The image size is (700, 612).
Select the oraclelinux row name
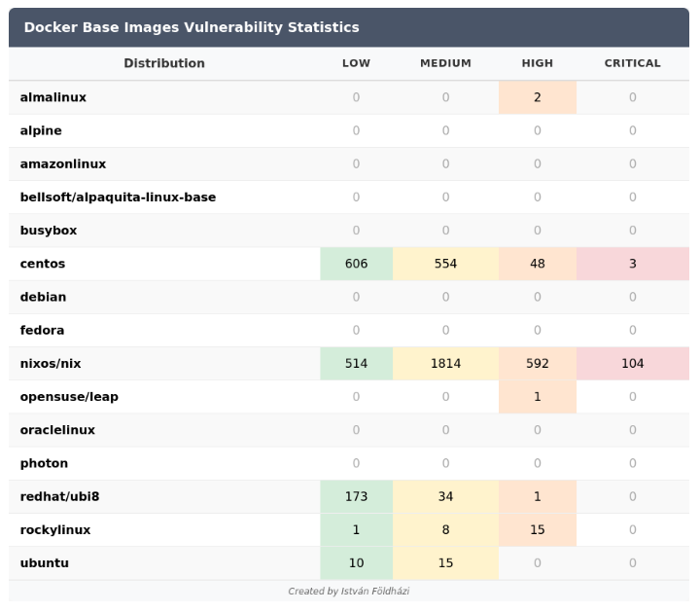[x=57, y=430]
